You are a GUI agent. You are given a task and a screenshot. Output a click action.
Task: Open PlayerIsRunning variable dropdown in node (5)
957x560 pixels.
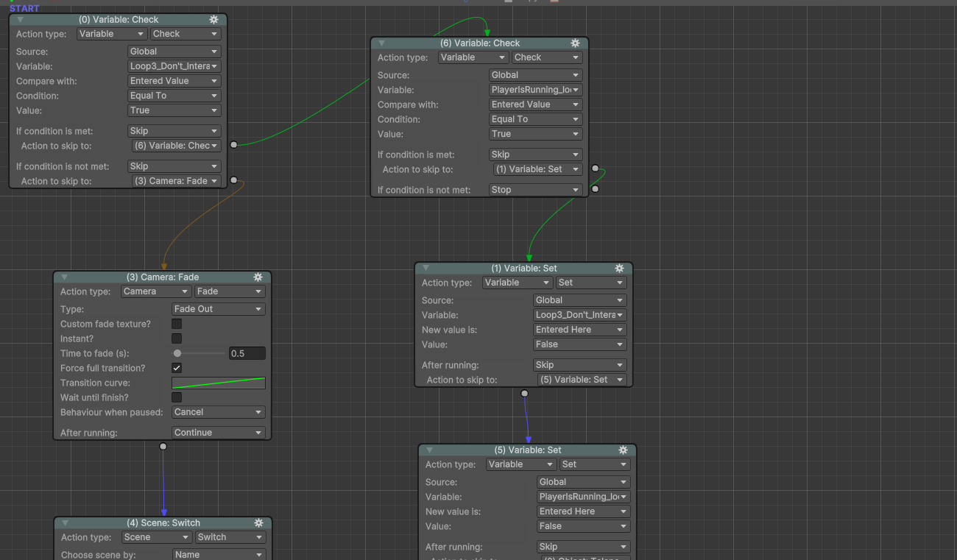coord(584,497)
